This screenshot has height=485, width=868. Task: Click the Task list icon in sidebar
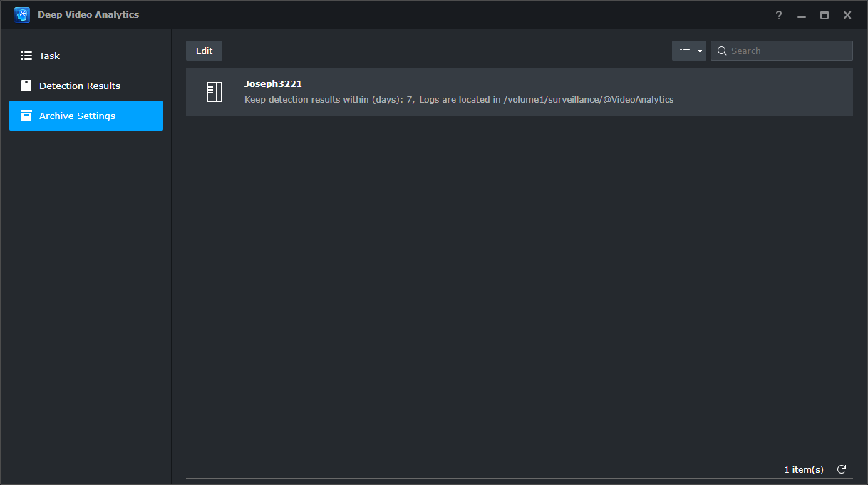(x=26, y=56)
